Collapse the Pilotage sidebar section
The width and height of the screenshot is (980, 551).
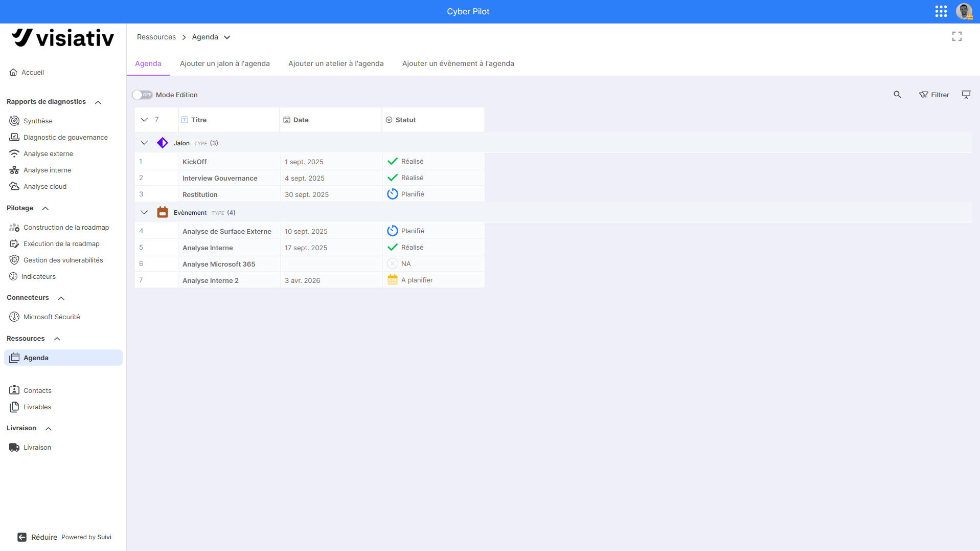pos(45,208)
